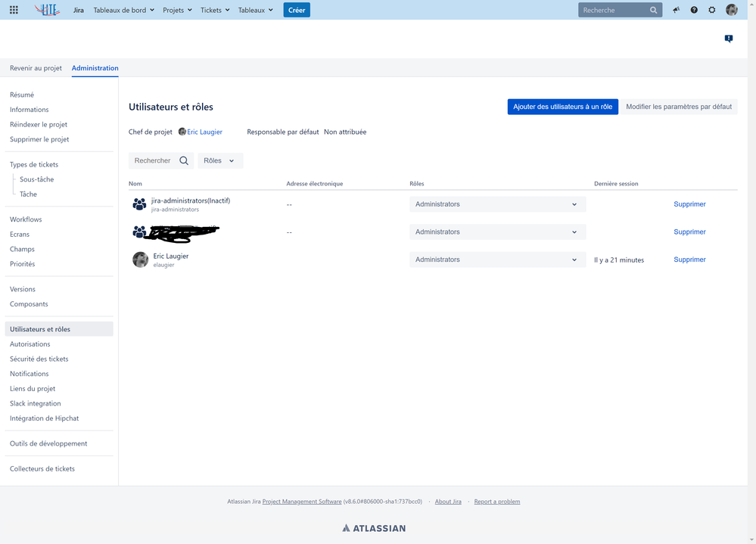Click the page vertical scrollbar
Screen dimensions: 756x544
click(x=751, y=272)
